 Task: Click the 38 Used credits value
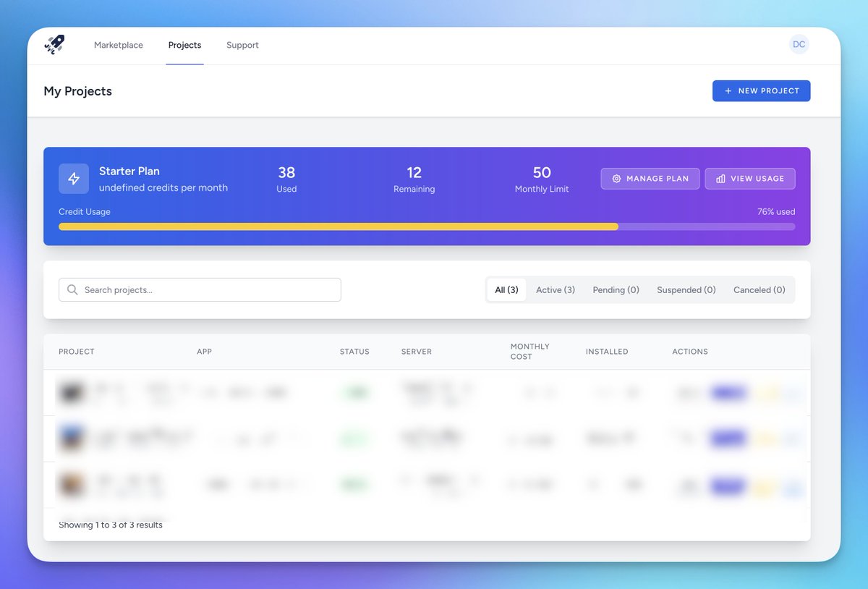286,172
